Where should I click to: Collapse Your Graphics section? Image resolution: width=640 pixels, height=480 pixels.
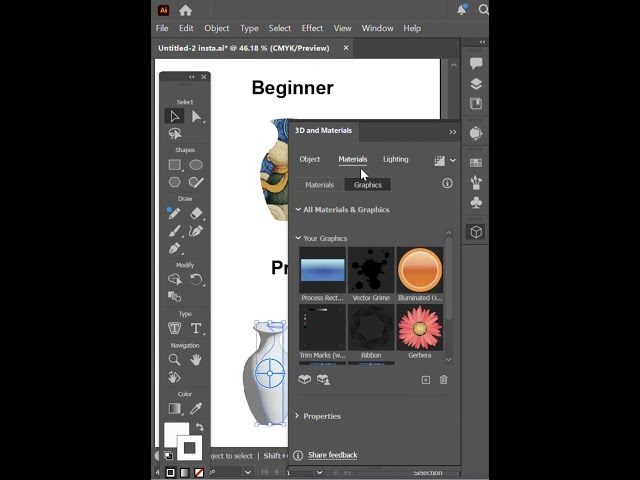click(x=298, y=238)
